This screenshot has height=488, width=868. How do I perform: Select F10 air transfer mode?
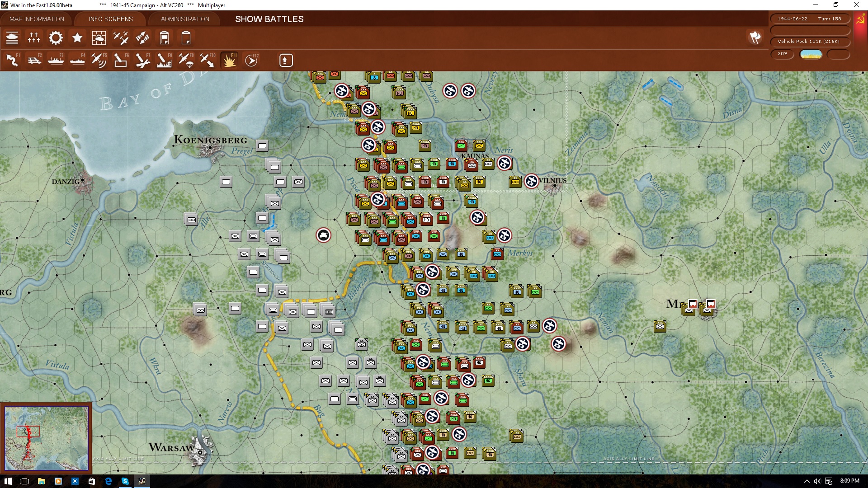[x=208, y=60]
